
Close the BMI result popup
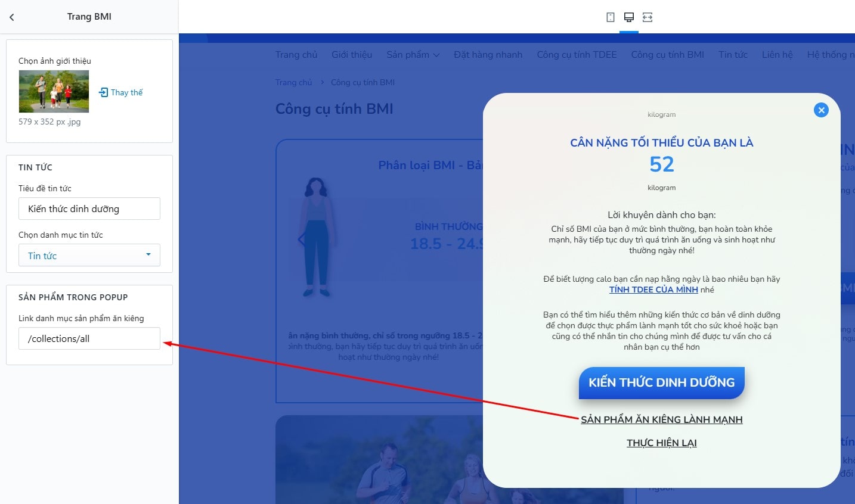[x=821, y=110]
